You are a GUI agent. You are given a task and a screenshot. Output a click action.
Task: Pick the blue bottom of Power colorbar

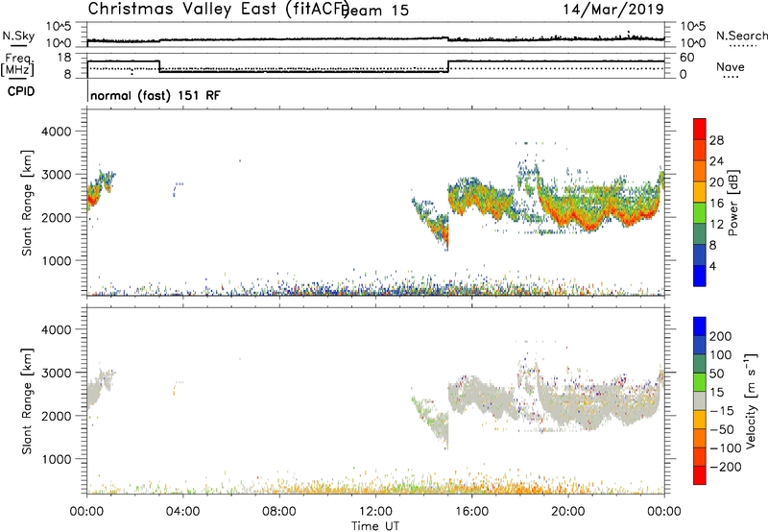[x=700, y=276]
